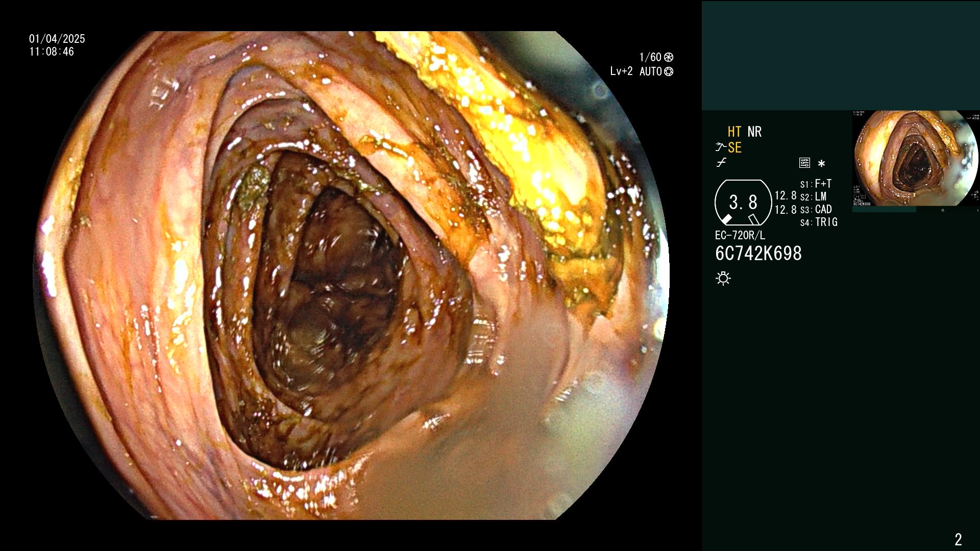Click the S2: LM switch assignment
The height and width of the screenshot is (551, 980).
click(813, 196)
